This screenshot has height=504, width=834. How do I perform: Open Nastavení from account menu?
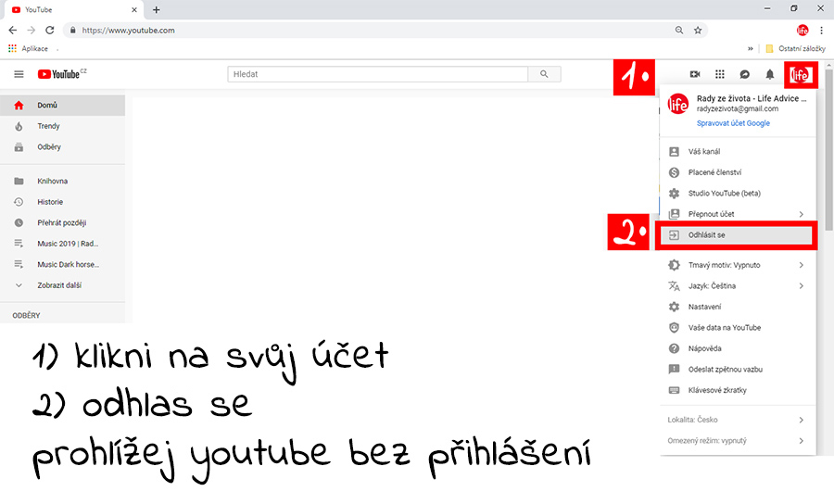point(736,307)
